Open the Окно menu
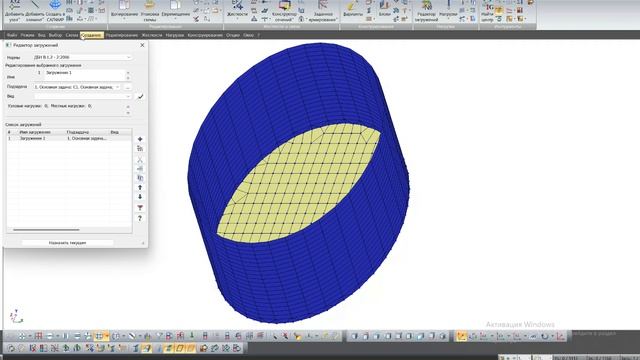 click(248, 35)
